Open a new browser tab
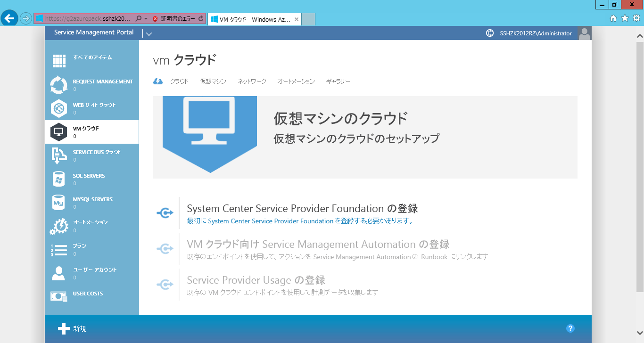 point(308,19)
